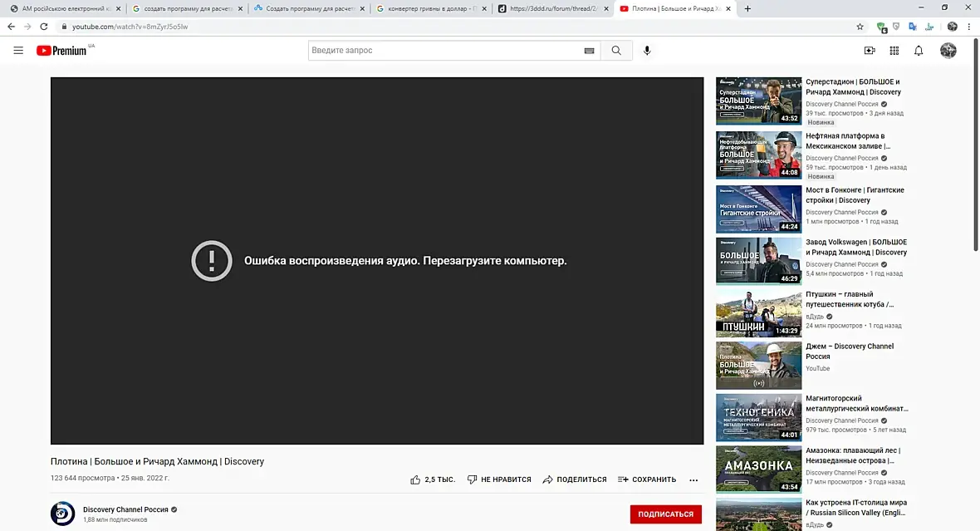Open the on-screen keyboard in search box
980x531 pixels.
[589, 51]
